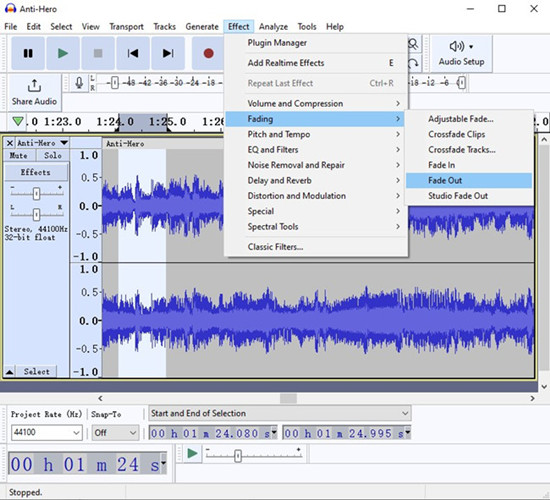The height and width of the screenshot is (500, 550).
Task: Open the Analyze menu
Action: [274, 27]
